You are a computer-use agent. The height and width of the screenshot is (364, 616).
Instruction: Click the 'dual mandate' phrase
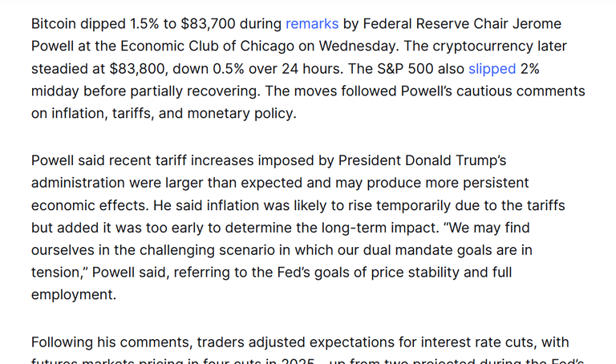click(407, 250)
